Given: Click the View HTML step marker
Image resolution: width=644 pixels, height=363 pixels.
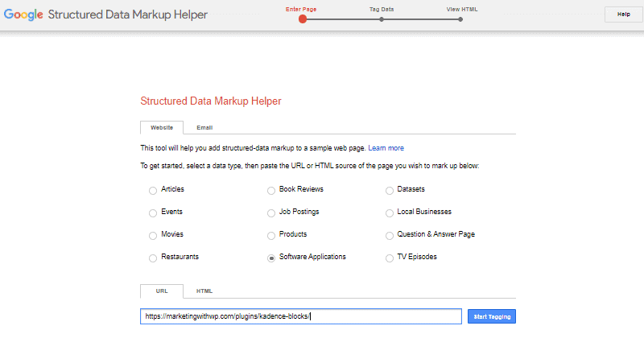Looking at the screenshot, I should [x=460, y=19].
